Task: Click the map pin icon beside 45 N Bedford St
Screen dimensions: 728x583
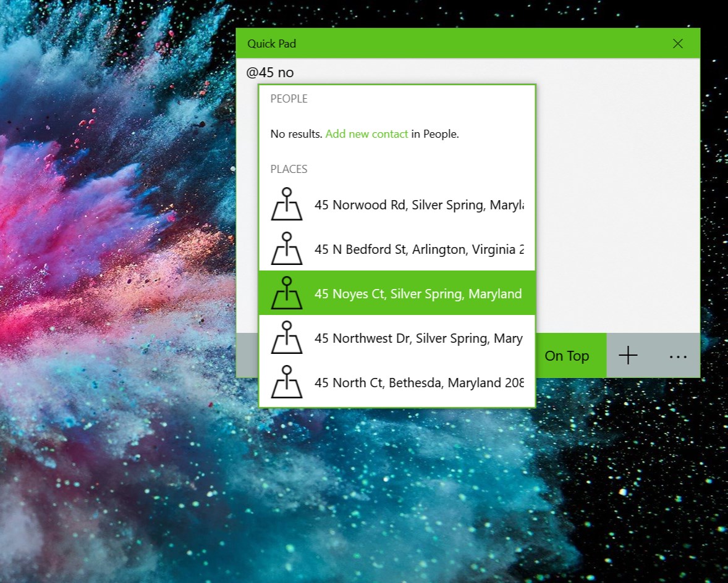Action: pyautogui.click(x=287, y=249)
